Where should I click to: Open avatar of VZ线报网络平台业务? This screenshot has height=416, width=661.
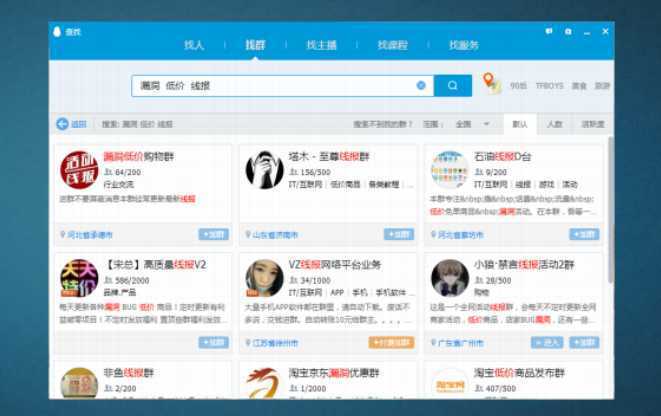(265, 278)
